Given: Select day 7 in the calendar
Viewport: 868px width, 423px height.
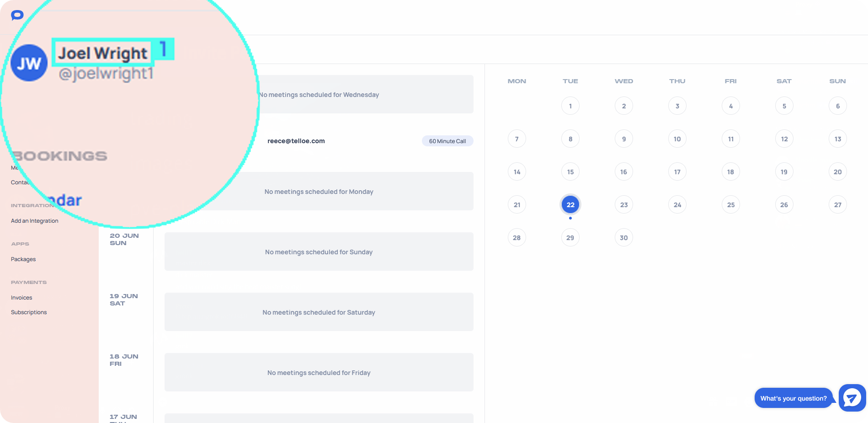Looking at the screenshot, I should pyautogui.click(x=517, y=139).
